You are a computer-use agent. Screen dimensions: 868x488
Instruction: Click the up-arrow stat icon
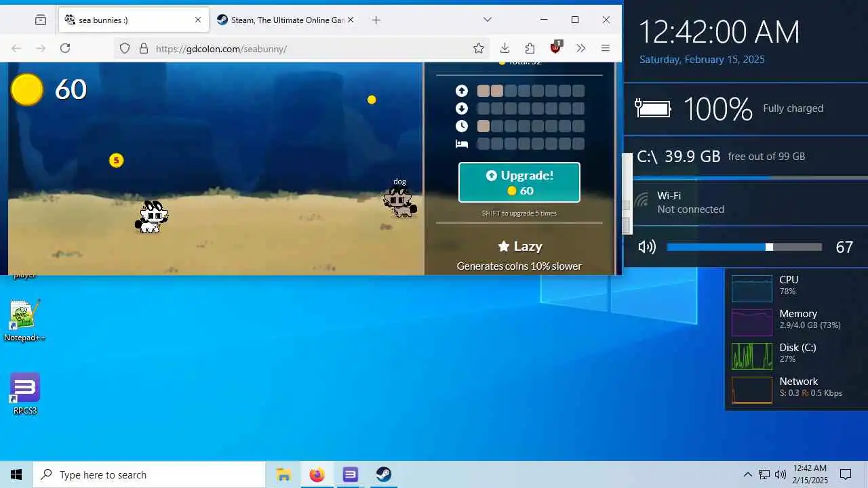tap(462, 91)
